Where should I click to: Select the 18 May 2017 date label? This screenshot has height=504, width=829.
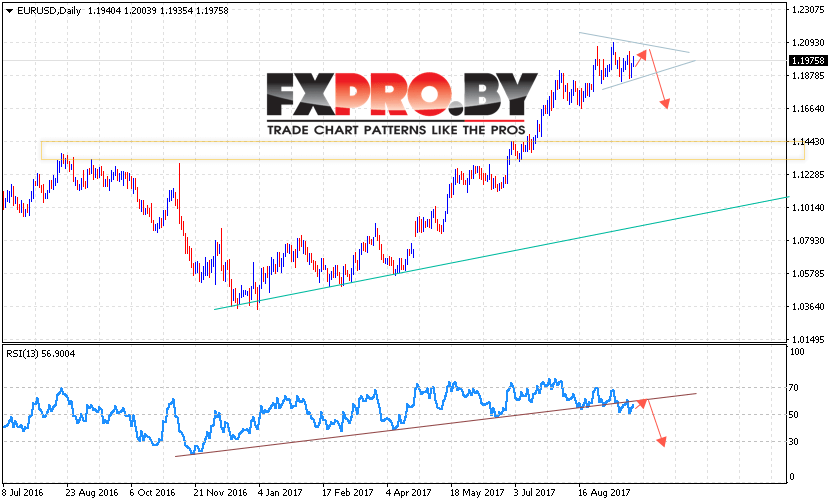click(477, 492)
